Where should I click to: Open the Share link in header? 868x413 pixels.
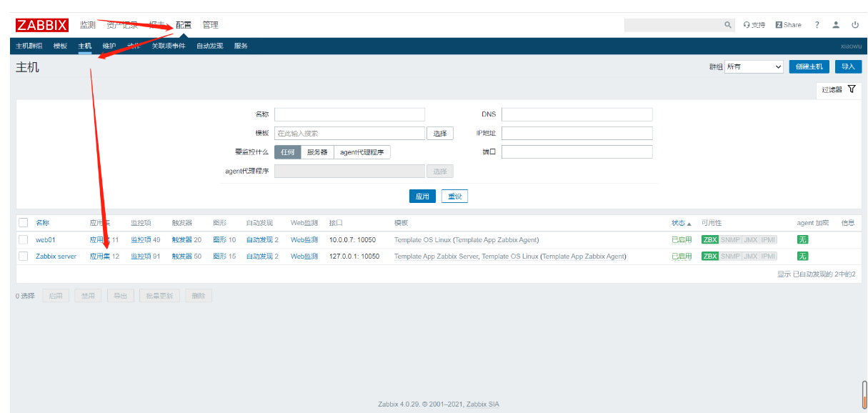coord(789,25)
